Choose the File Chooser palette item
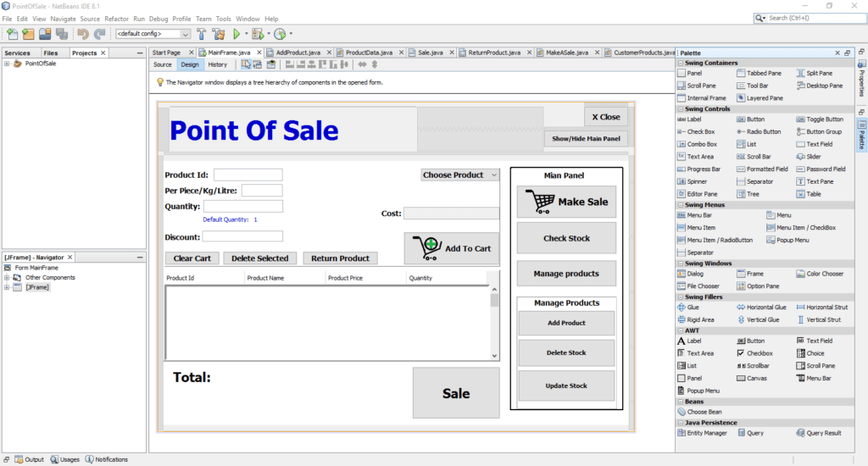 point(698,286)
